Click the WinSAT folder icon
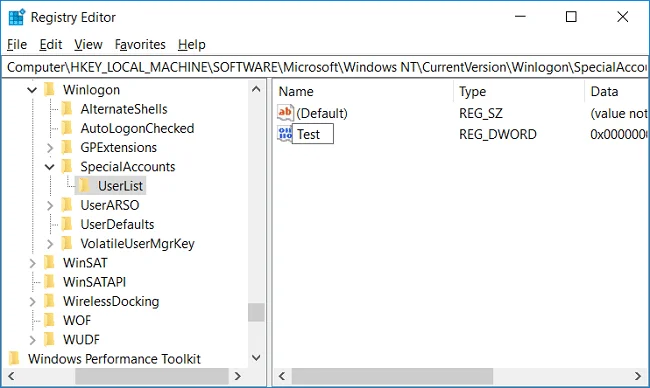650x388 pixels. tap(49, 262)
